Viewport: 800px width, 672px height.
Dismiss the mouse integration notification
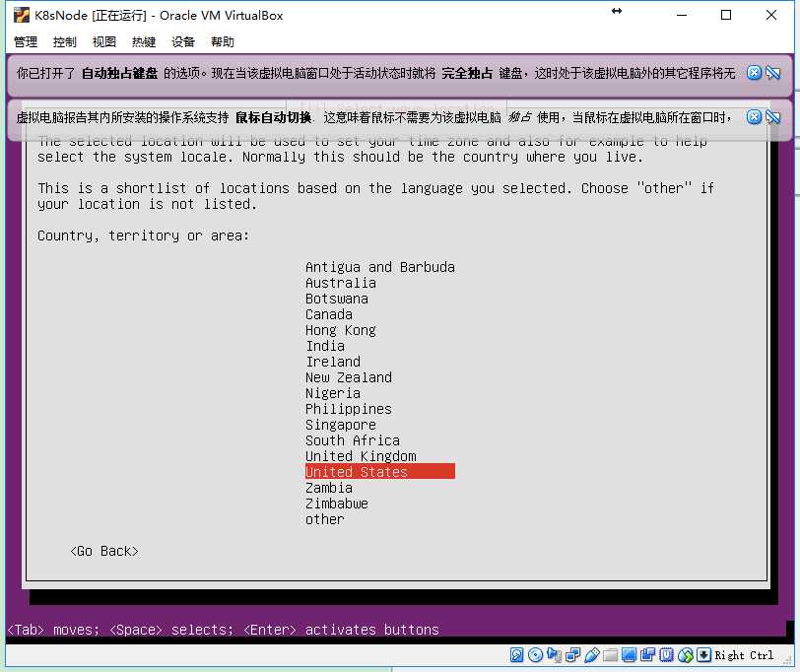coord(754,117)
